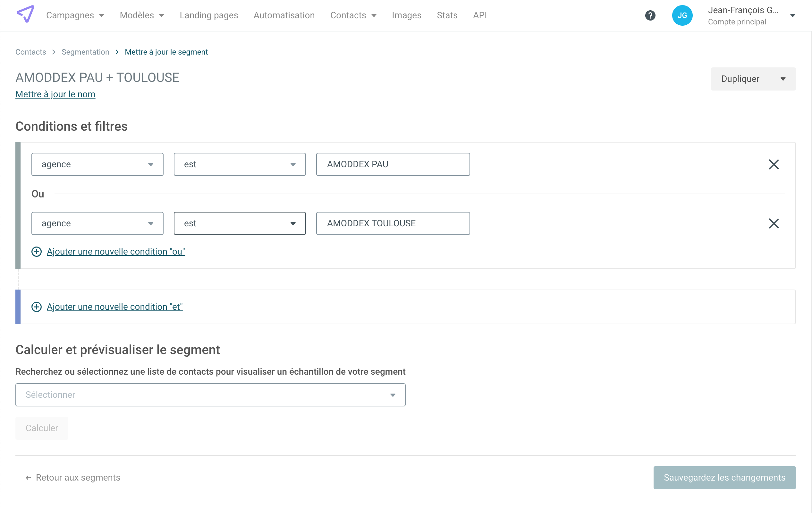The height and width of the screenshot is (513, 812).
Task: Click the paper plane logo icon
Action: (x=26, y=14)
